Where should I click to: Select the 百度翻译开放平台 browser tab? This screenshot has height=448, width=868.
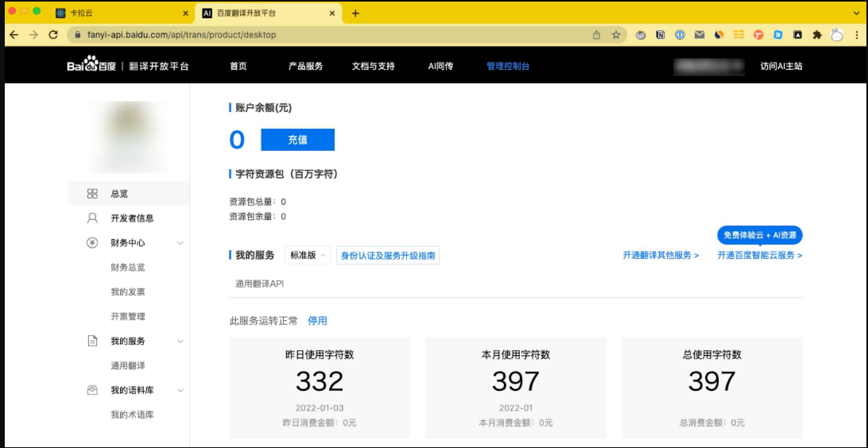coord(269,14)
